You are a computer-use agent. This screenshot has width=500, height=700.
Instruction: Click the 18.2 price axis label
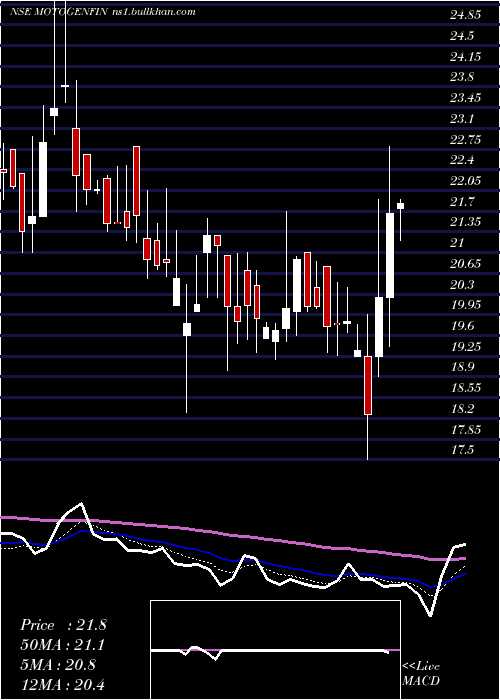point(462,408)
